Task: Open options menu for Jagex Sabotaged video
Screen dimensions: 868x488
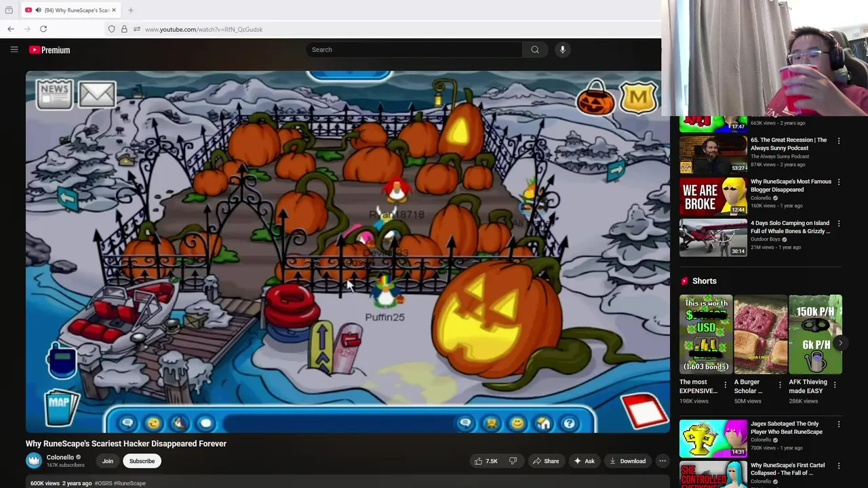Action: tap(839, 424)
